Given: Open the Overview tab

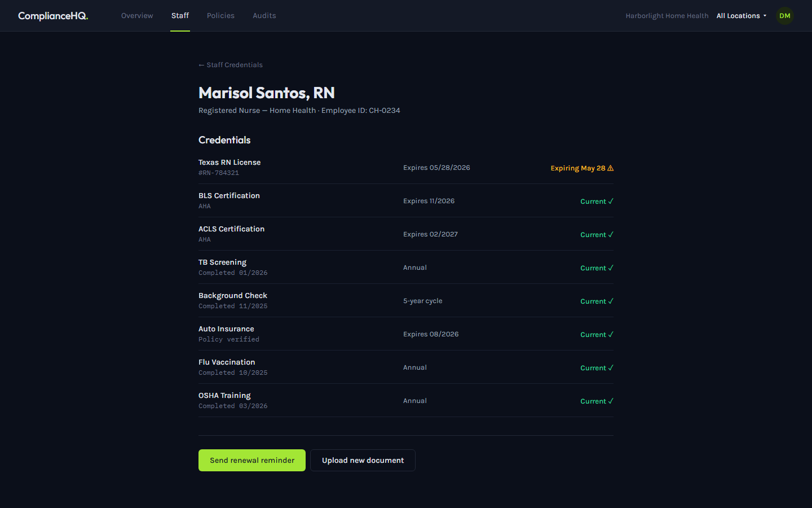Looking at the screenshot, I should (137, 16).
